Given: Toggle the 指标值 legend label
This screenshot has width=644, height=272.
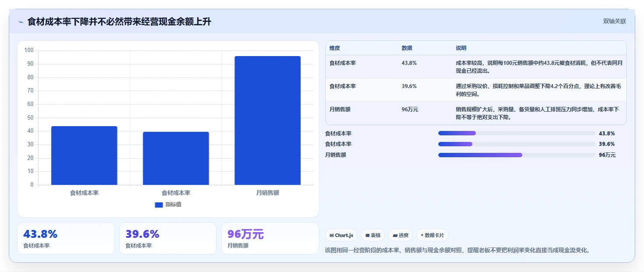Looking at the screenshot, I should pos(173,205).
